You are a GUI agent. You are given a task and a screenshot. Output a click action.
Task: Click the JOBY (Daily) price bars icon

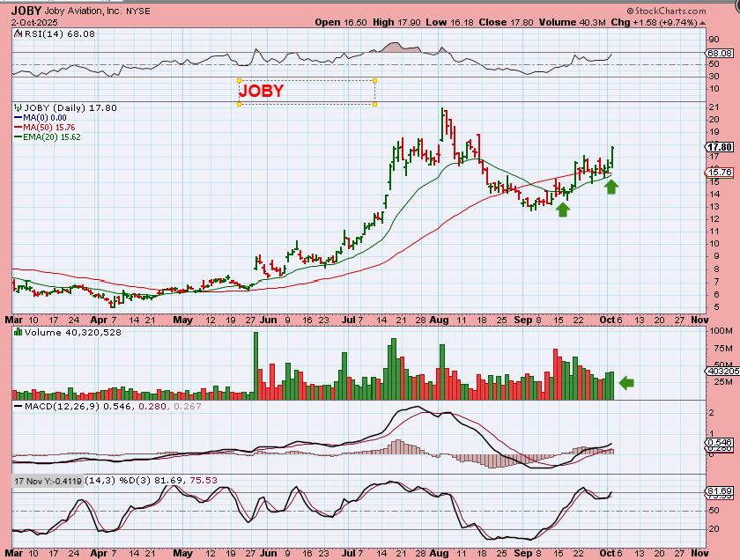(x=18, y=107)
